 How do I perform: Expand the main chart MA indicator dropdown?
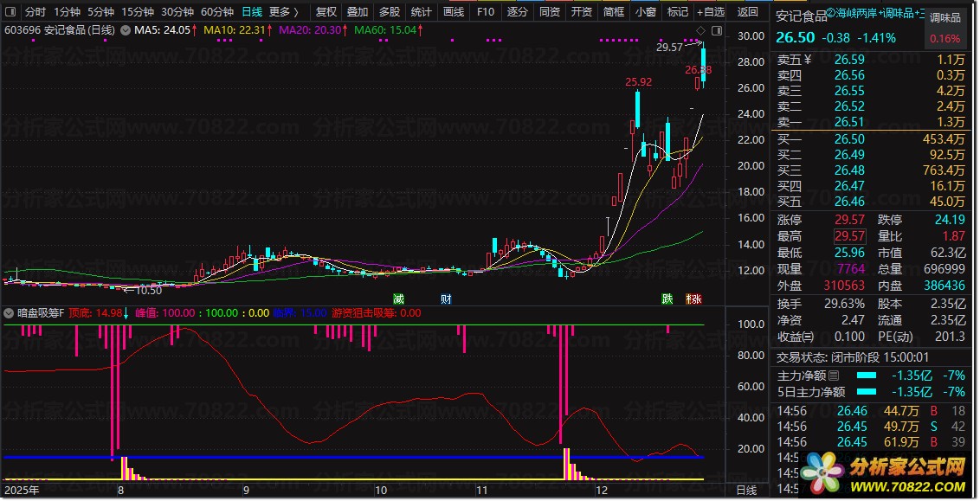coord(126,29)
